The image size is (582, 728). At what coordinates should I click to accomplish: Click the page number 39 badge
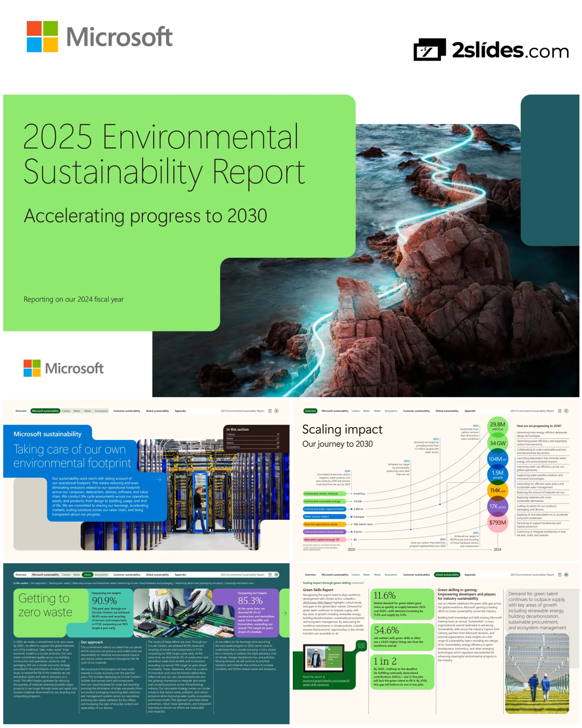pyautogui.click(x=277, y=575)
